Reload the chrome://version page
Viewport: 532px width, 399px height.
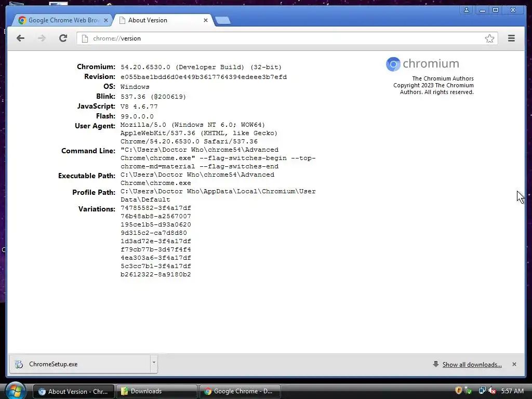point(63,38)
